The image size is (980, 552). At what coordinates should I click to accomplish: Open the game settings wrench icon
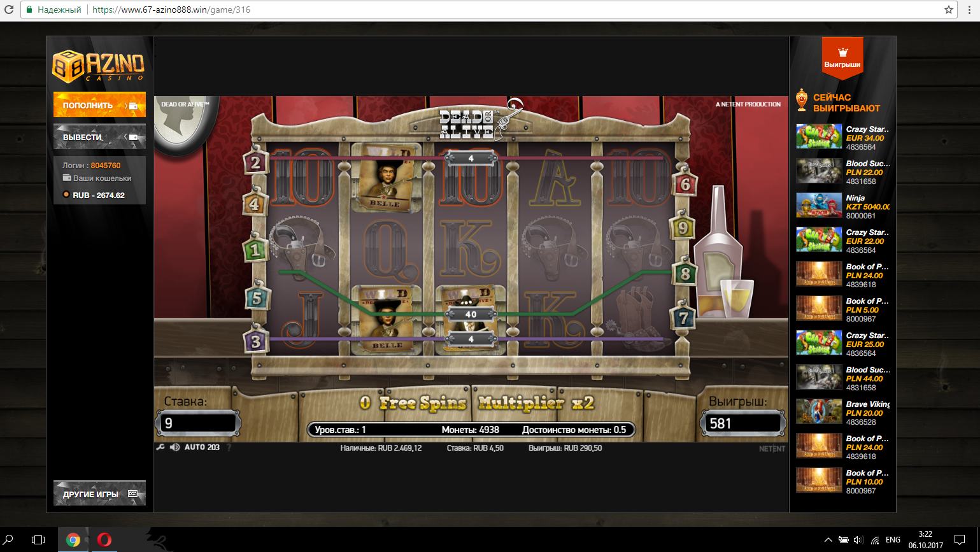[x=160, y=448]
